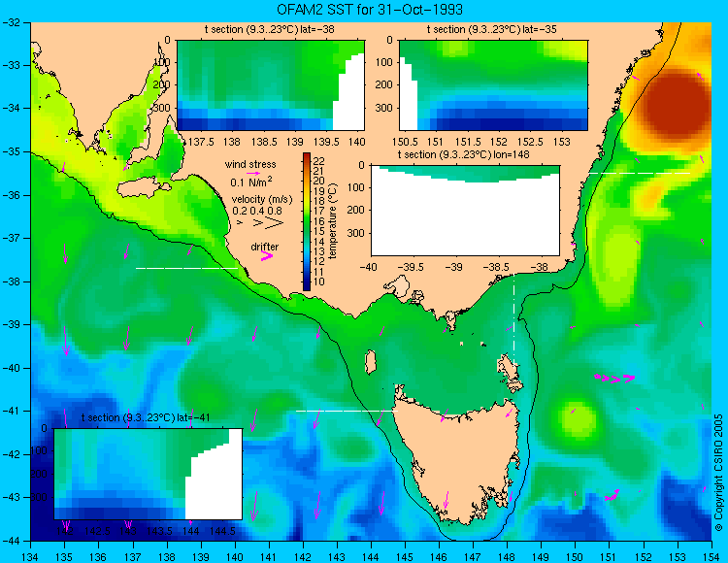The height and width of the screenshot is (563, 728).
Task: Click the dark red warm eddy on the map
Action: [676, 102]
